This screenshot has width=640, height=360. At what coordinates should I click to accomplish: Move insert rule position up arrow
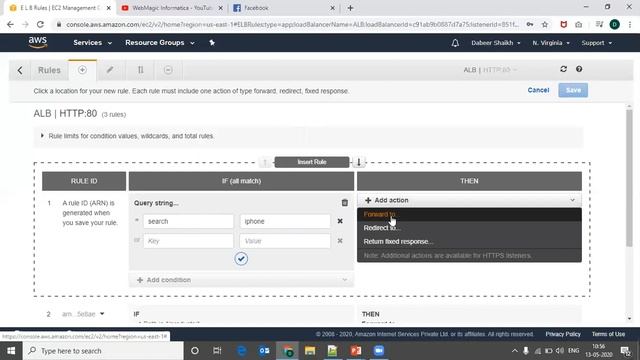tap(265, 162)
